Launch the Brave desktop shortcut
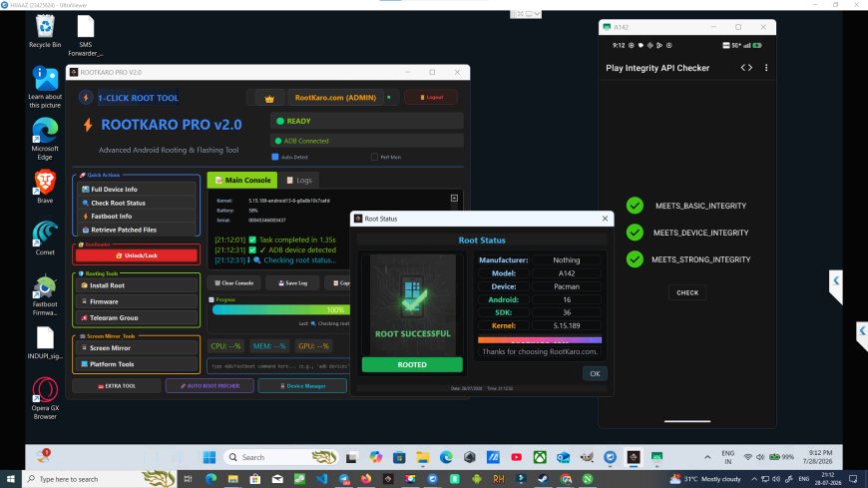 [45, 187]
